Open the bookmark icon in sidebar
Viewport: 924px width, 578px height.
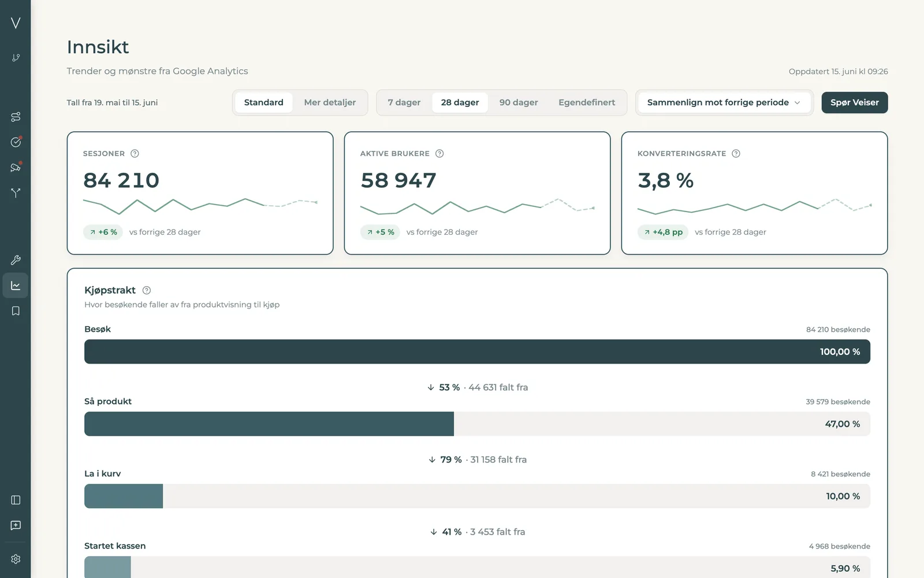coord(16,311)
